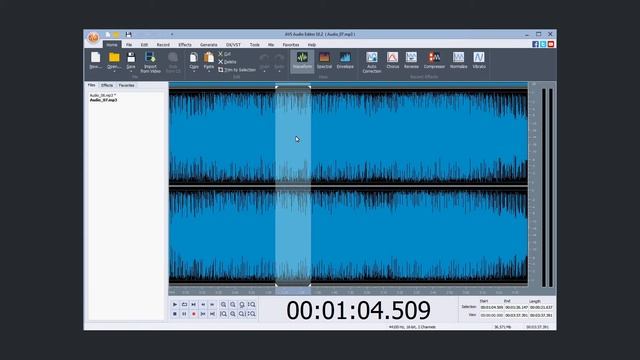Click Delete in the Edit group
This screenshot has height=360, width=640.
pyautogui.click(x=227, y=62)
